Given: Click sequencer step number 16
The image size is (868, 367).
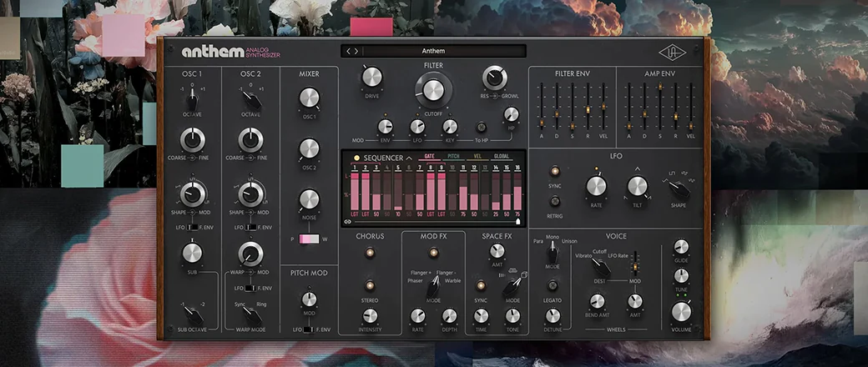Looking at the screenshot, I should 517,167.
